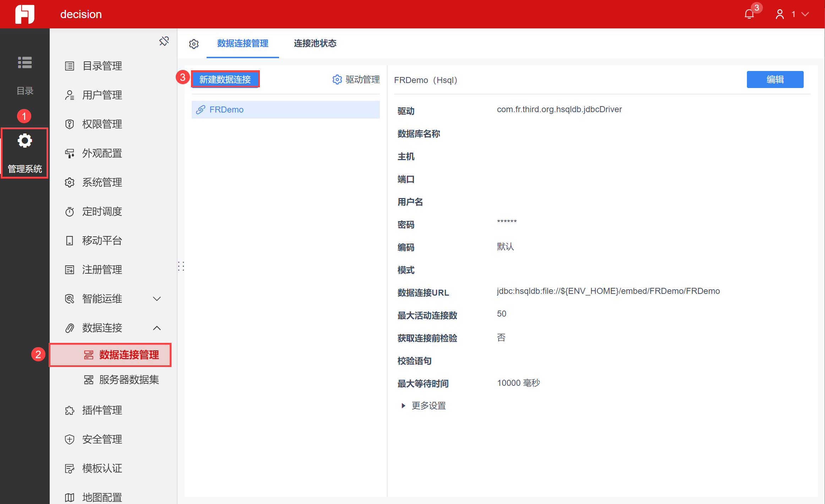The width and height of the screenshot is (825, 504).
Task: Click the FineReport logo in header
Action: (x=25, y=14)
